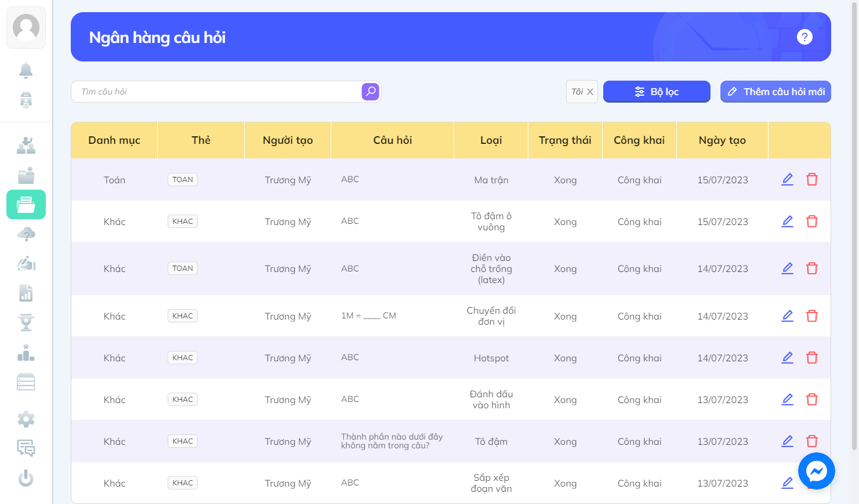Edit the Hotspot question row
The height and width of the screenshot is (504, 859).
[x=787, y=357]
